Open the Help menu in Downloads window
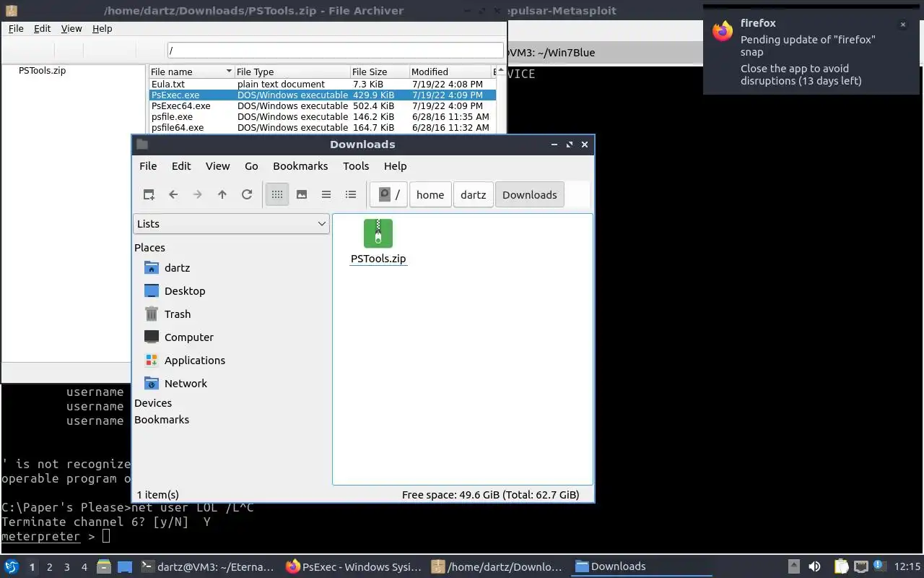924x578 pixels. click(x=395, y=166)
